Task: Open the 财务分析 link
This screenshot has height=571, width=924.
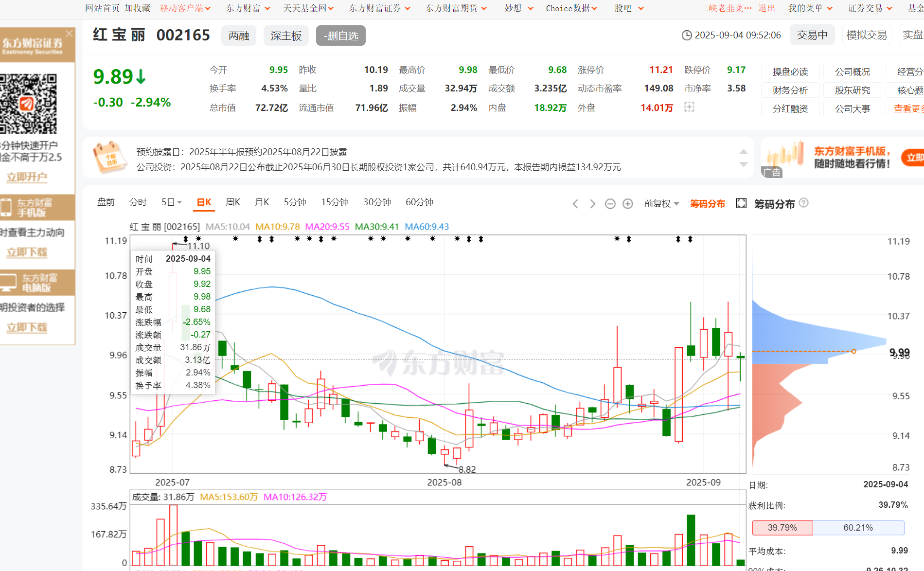Action: 790,90
